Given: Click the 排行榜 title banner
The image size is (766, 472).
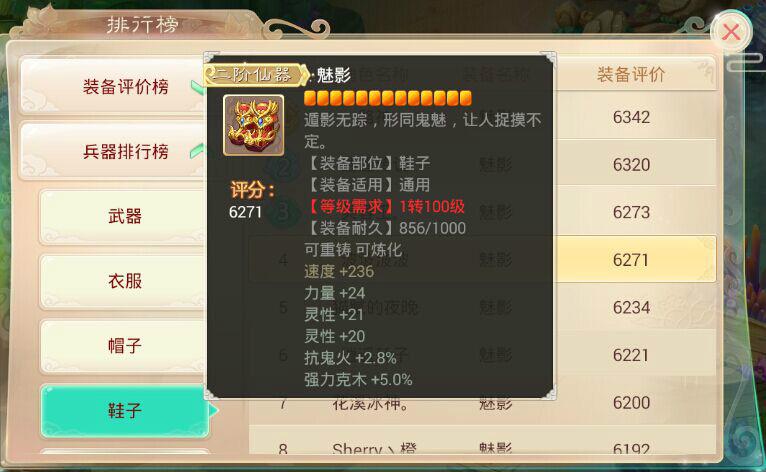Looking at the screenshot, I should click(x=143, y=24).
